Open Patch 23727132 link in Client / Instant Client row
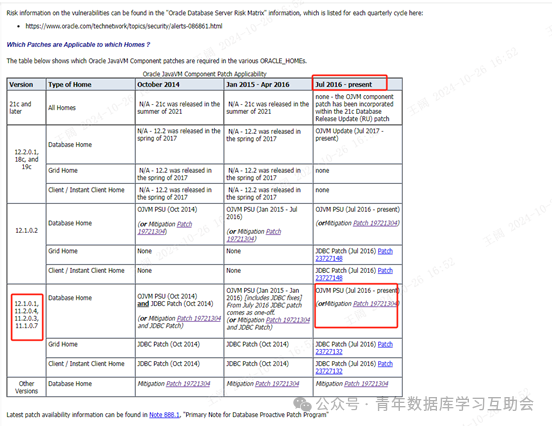552x426 pixels. pyautogui.click(x=354, y=367)
